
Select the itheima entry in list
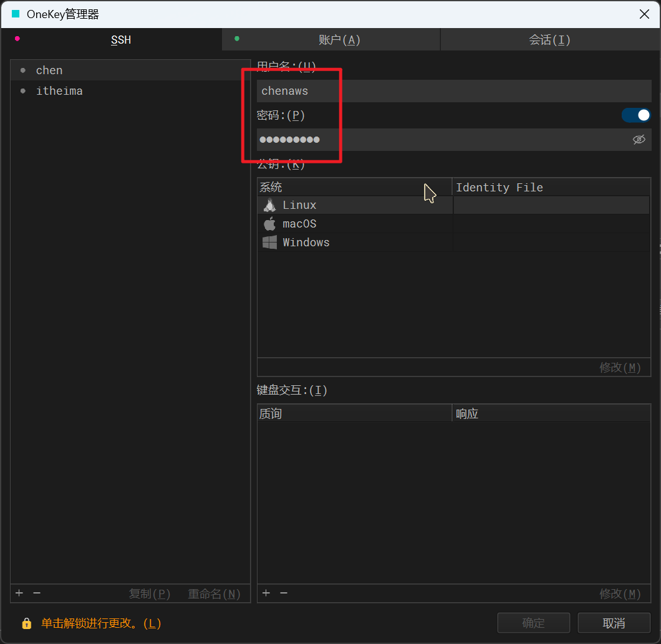(x=130, y=90)
